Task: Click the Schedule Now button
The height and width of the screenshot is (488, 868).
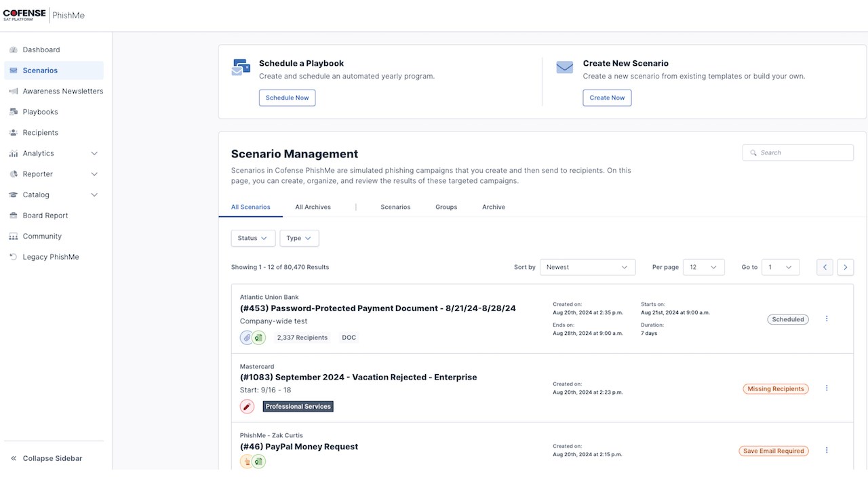Action: [x=287, y=98]
